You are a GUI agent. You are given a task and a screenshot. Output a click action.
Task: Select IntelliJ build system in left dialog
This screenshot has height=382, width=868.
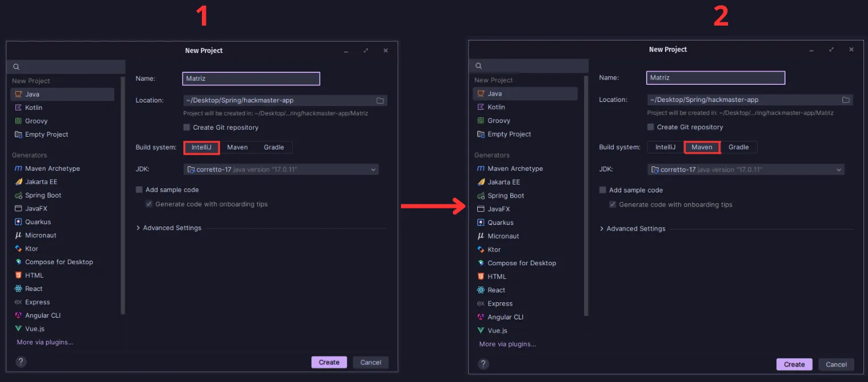coord(201,147)
